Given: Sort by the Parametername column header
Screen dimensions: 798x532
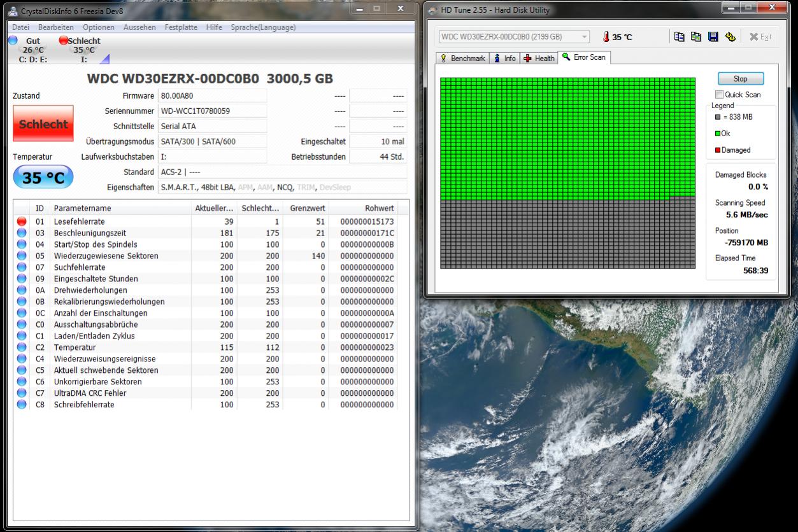Looking at the screenshot, I should click(x=120, y=208).
